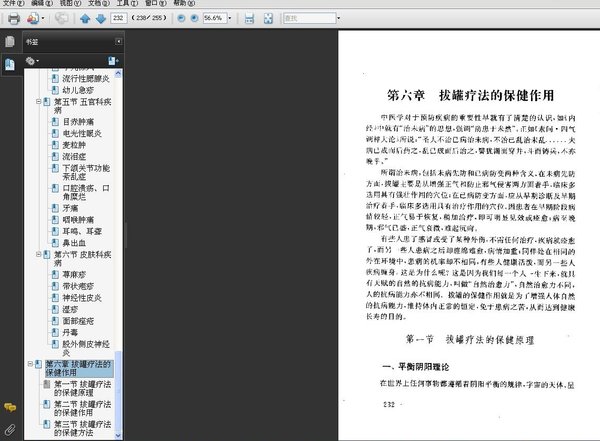Select bookmark 神经性皮炎

click(82, 298)
